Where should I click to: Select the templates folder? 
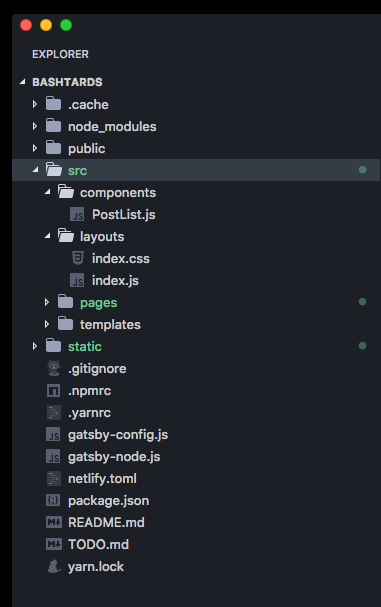(110, 324)
